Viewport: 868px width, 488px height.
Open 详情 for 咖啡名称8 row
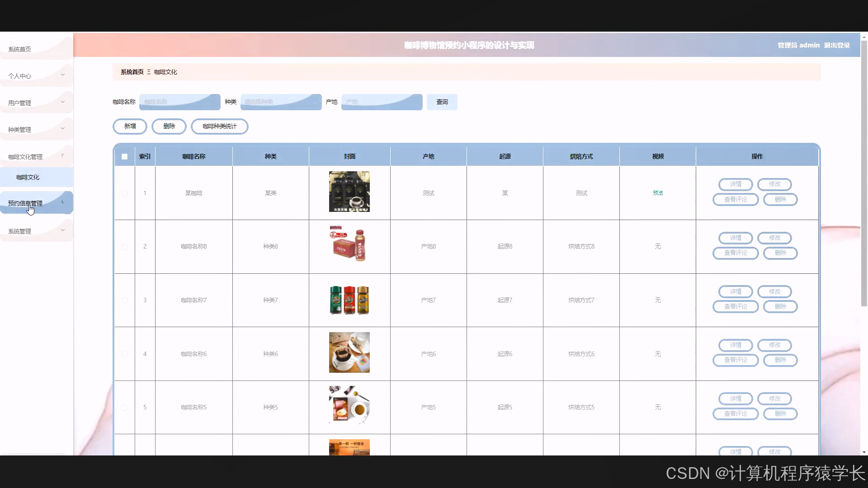point(736,238)
